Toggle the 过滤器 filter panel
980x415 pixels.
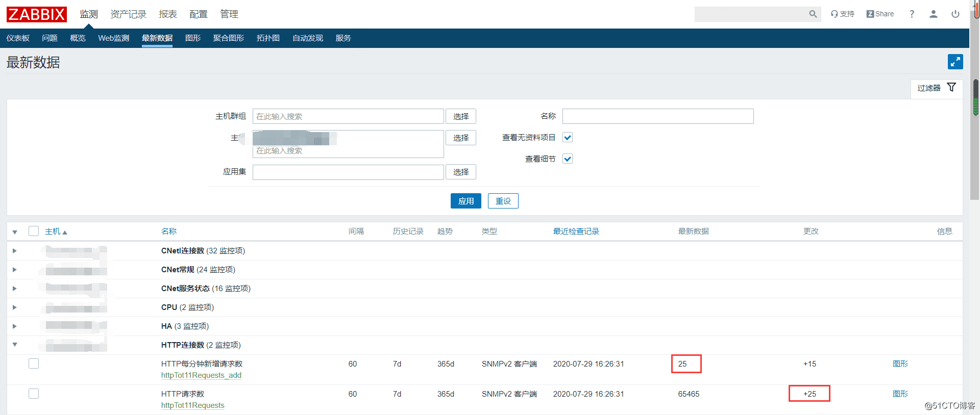coord(937,88)
